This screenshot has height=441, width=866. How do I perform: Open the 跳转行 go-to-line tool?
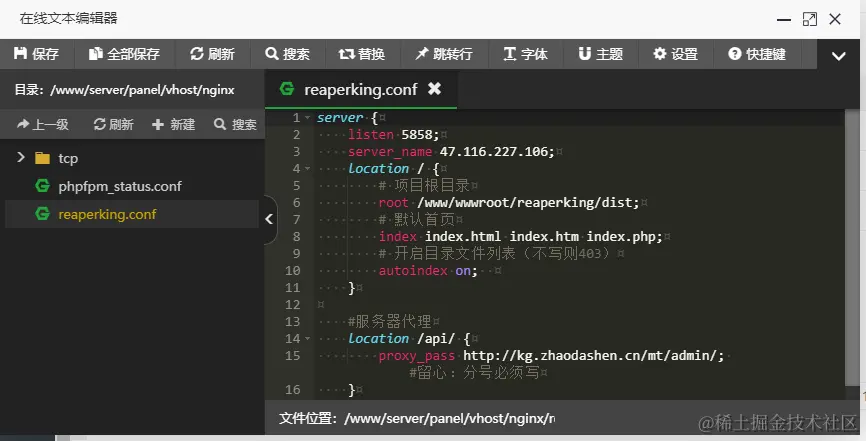click(444, 54)
